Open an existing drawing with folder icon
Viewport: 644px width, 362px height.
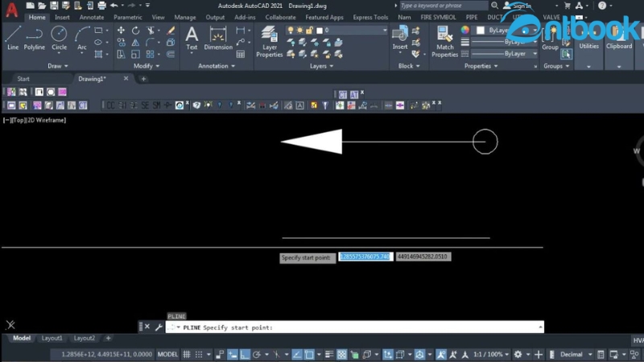tap(42, 6)
